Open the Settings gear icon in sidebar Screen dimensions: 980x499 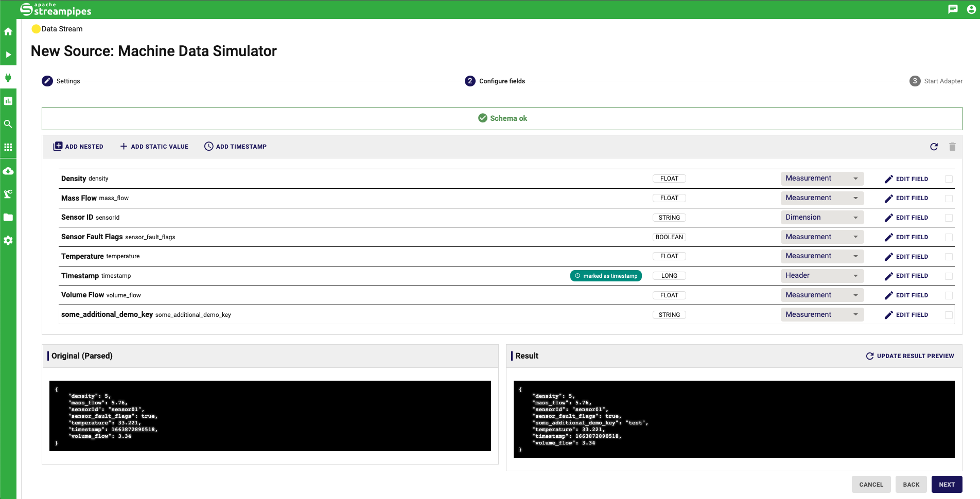(x=8, y=240)
